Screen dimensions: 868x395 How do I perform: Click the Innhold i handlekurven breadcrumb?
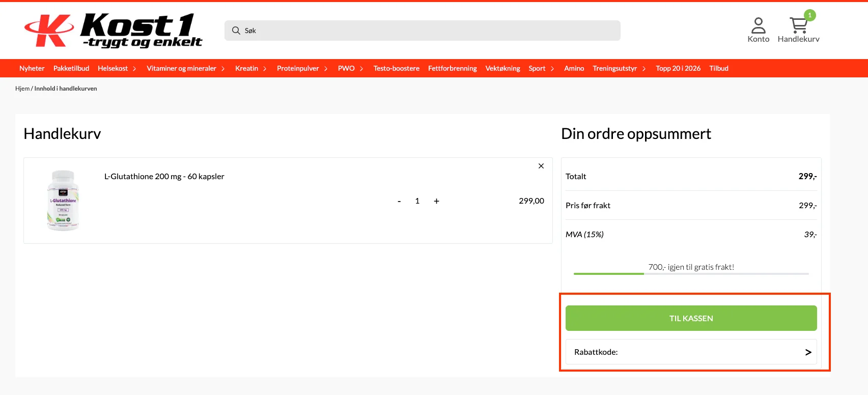[x=66, y=89]
